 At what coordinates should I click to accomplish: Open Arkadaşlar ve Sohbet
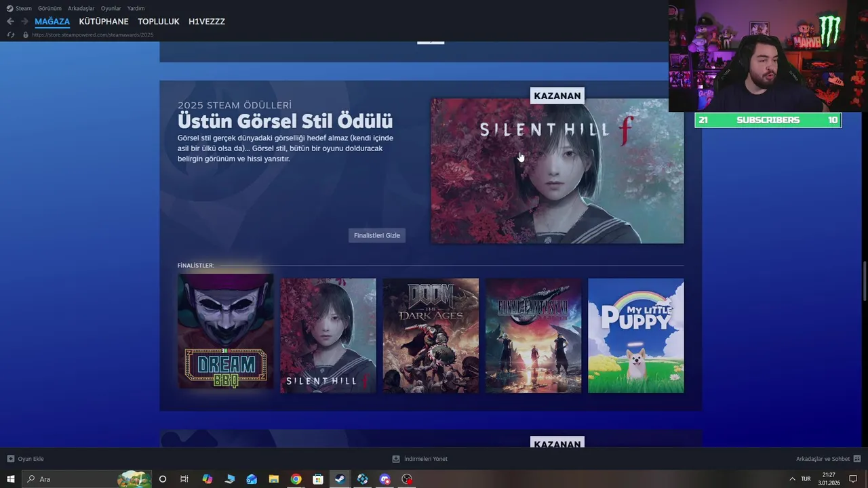tap(823, 459)
